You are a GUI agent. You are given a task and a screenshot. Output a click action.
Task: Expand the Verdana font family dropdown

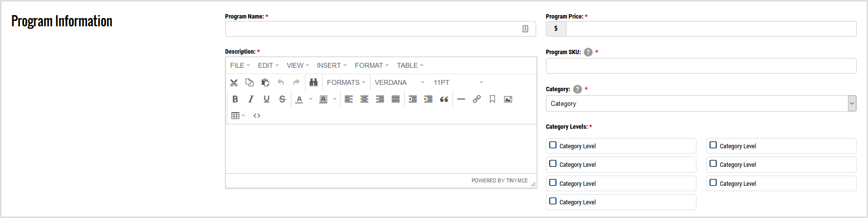pos(399,82)
